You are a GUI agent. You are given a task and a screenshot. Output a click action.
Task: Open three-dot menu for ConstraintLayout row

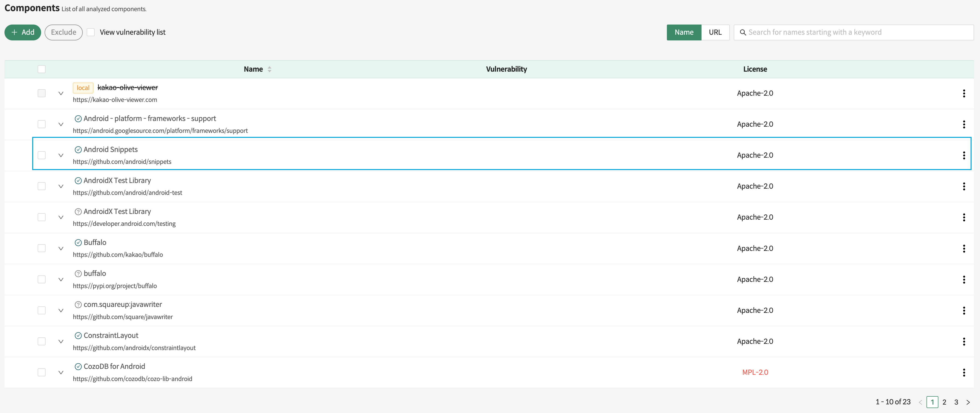964,341
